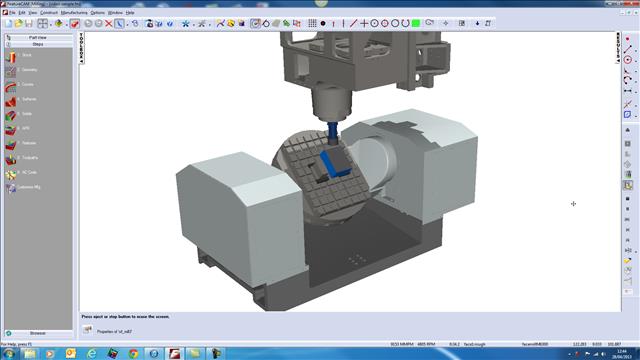640x360 pixels.
Task: Open the Windows Start button
Action: [x=9, y=353]
